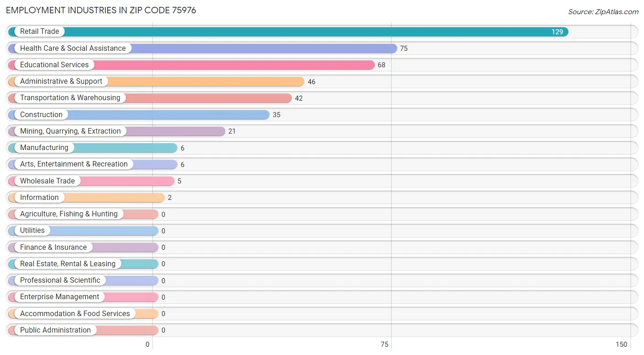Click the Wholesale Trade value 5
The image size is (644, 355).
point(180,181)
